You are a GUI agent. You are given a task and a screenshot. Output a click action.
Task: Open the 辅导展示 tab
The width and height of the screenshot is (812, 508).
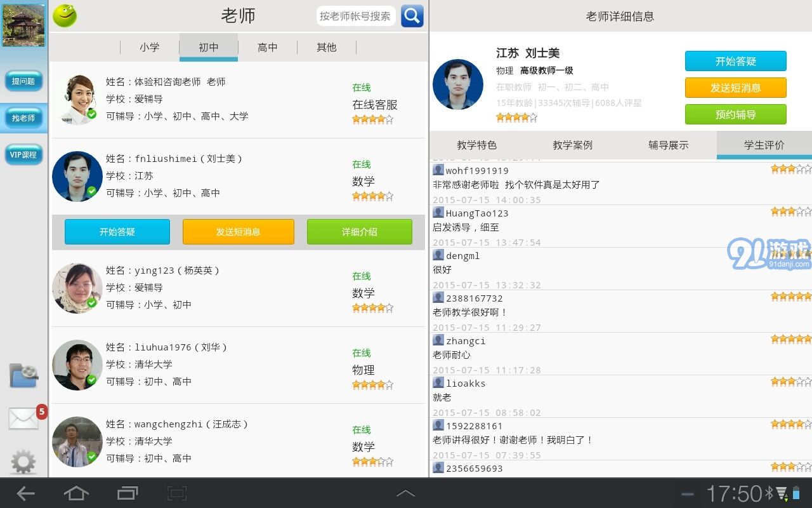coord(669,145)
